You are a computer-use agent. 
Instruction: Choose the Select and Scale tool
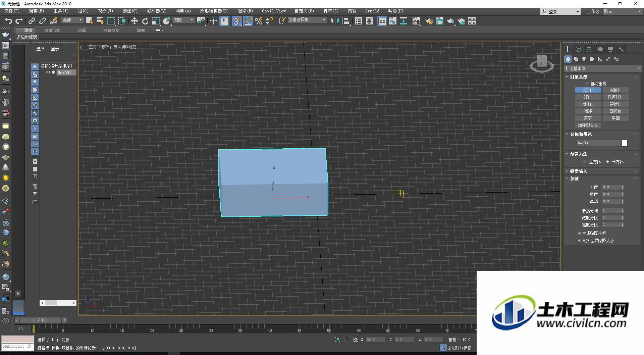click(x=156, y=21)
